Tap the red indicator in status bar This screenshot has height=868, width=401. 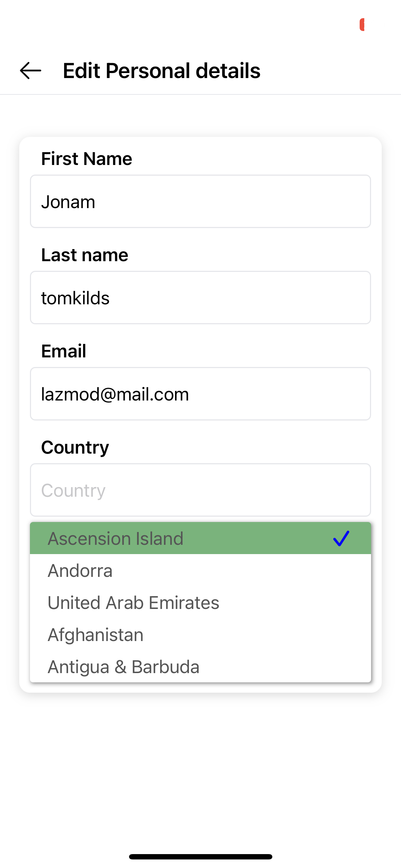[362, 25]
